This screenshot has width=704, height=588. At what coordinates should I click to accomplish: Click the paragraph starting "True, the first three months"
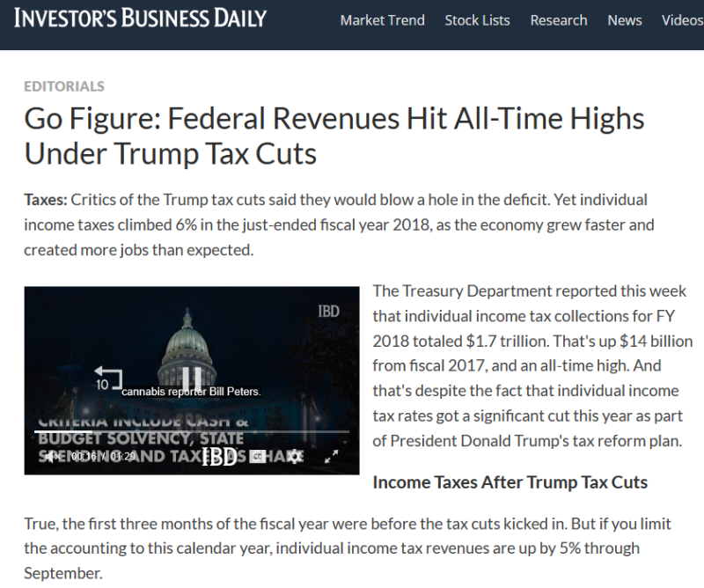coord(348,548)
